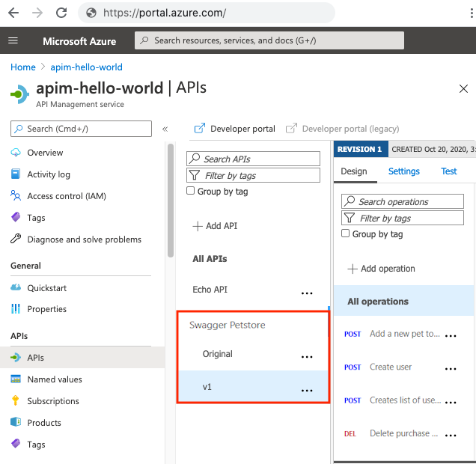476x464 pixels.
Task: Select the Original Swagger Petstore version
Action: [x=218, y=354]
